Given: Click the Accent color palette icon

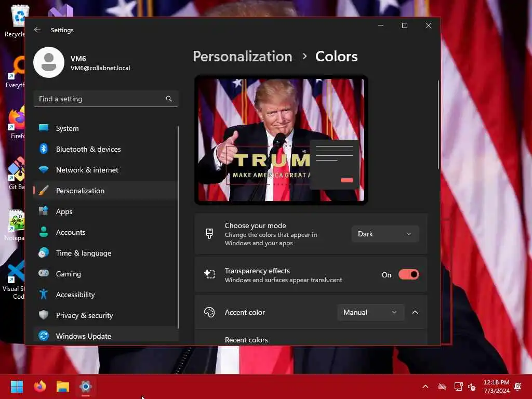Looking at the screenshot, I should 209,312.
